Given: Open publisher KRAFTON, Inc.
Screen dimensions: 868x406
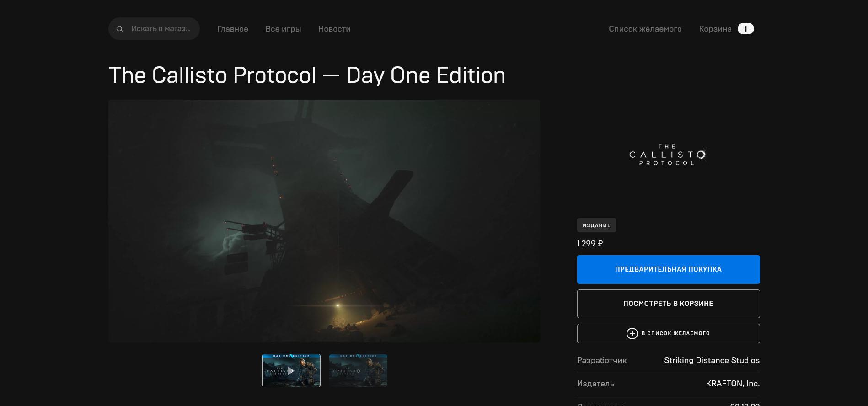Looking at the screenshot, I should [x=733, y=384].
